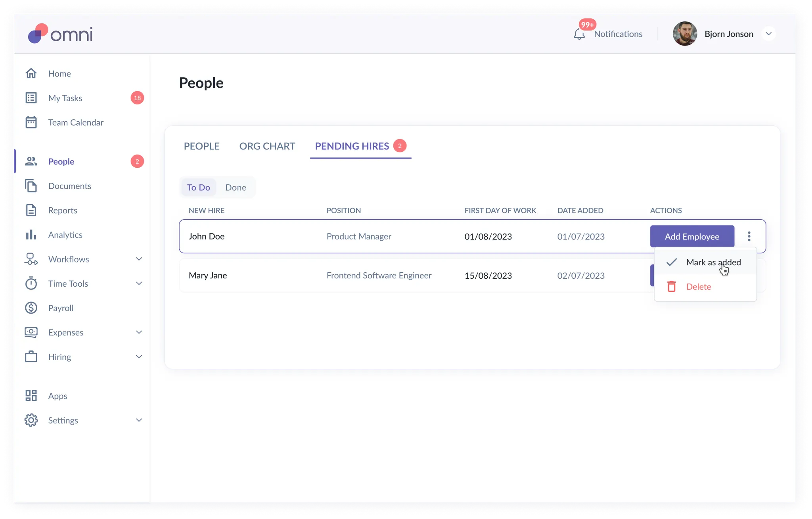Click the Analytics bar chart icon
The image size is (812, 519).
(x=31, y=235)
